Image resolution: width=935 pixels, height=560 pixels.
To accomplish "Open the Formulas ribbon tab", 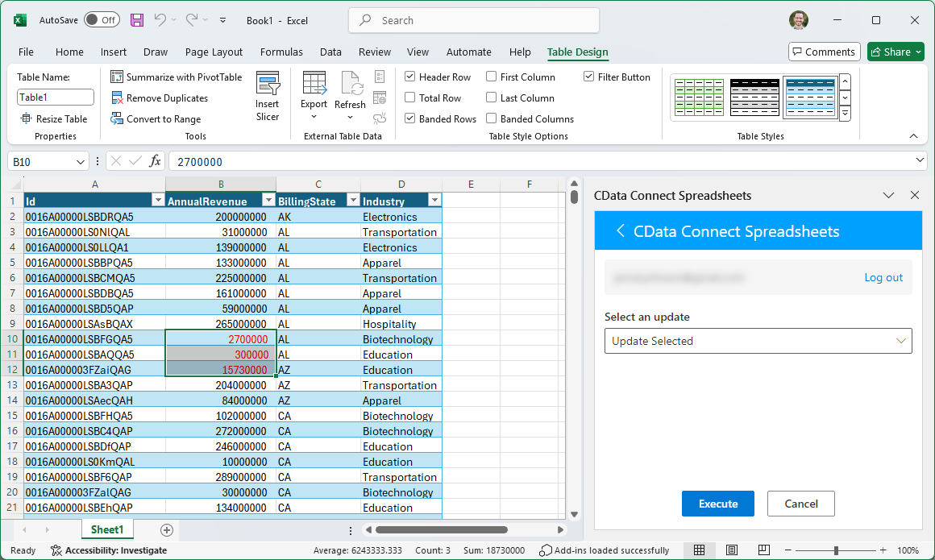I will point(281,52).
